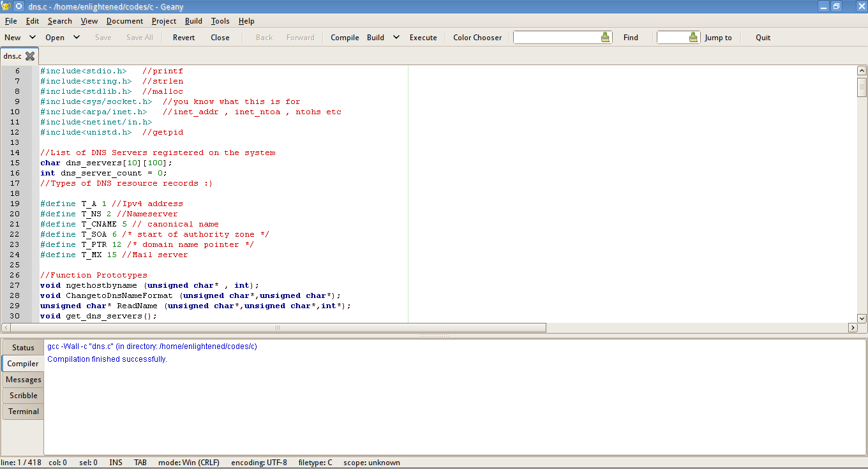Open the Color Chooser
The height and width of the screenshot is (469, 868).
point(477,38)
